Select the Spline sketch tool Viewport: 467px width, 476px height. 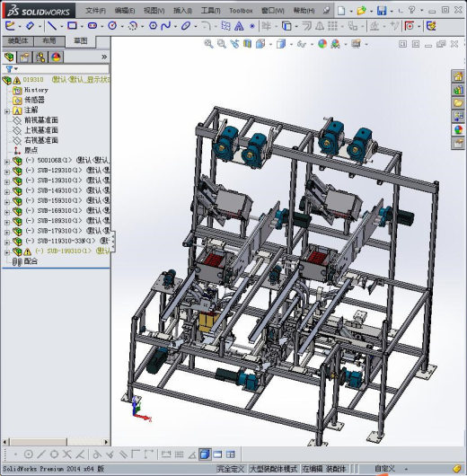[166, 26]
